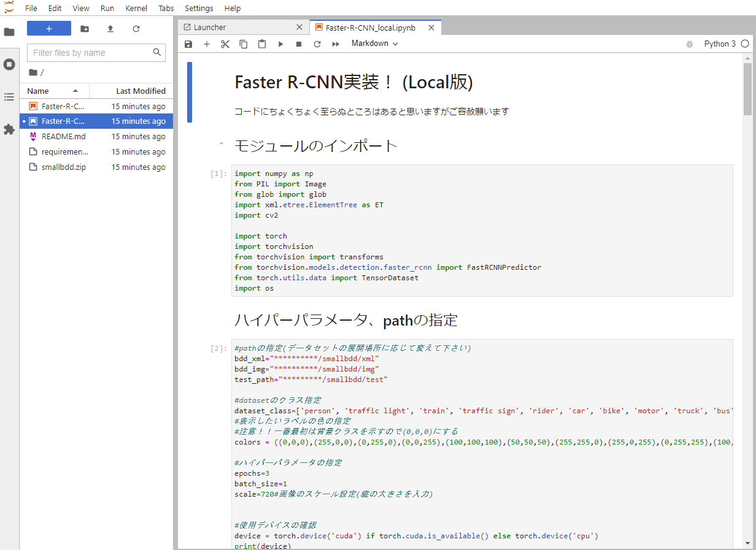The image size is (756, 550).
Task: Open the Settings menu
Action: click(x=199, y=8)
